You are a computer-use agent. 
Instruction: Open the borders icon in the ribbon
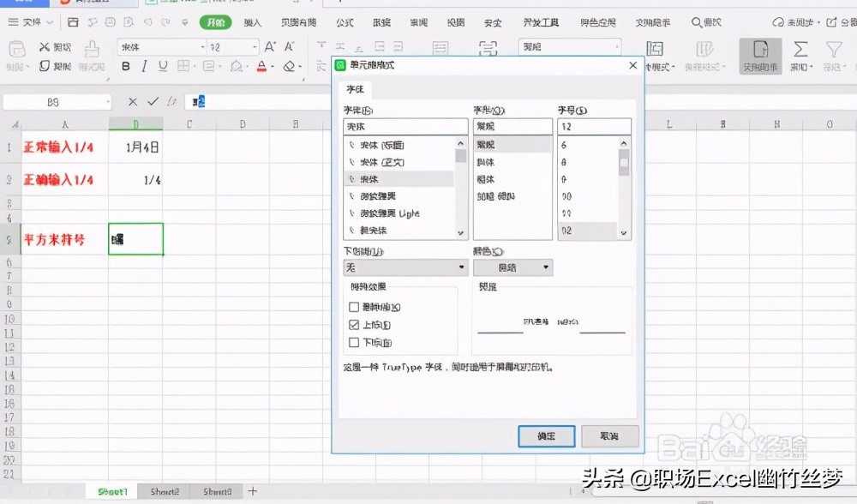pos(183,67)
